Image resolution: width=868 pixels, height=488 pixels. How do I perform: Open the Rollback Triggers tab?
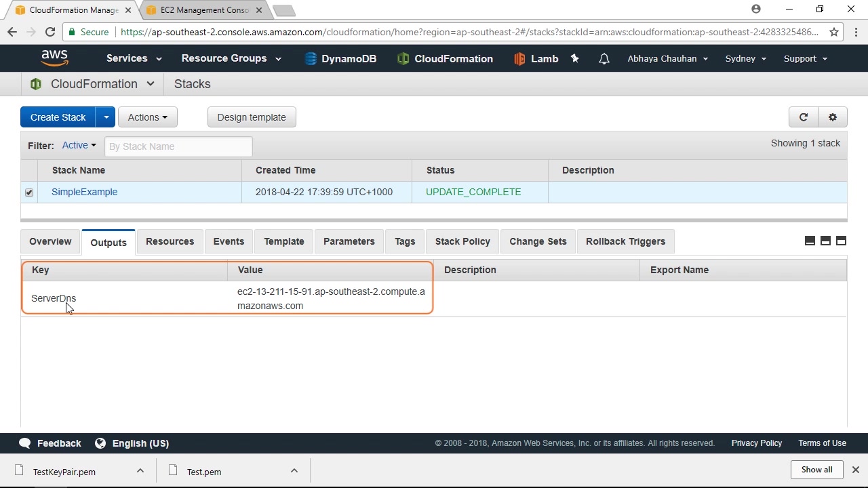(626, 241)
